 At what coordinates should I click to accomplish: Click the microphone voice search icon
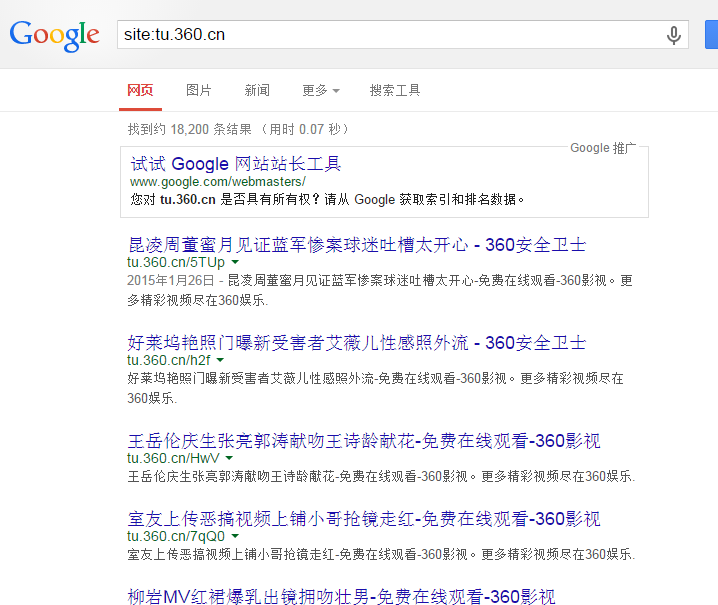coord(673,35)
